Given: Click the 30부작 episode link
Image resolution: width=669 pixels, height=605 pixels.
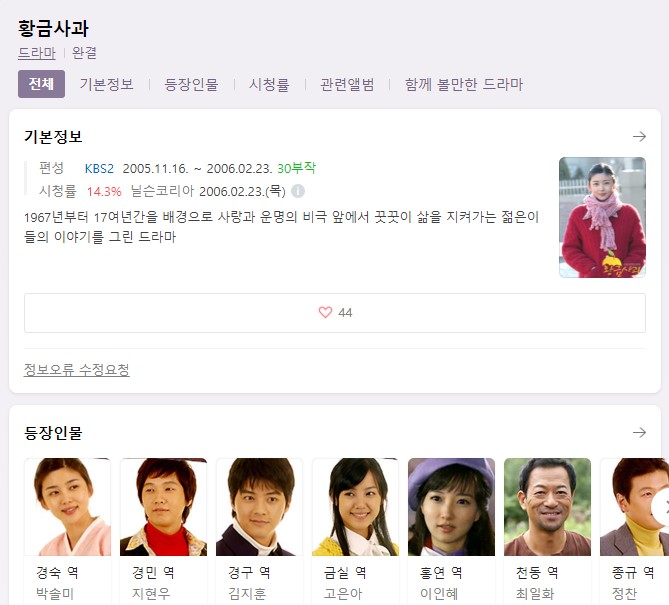Looking at the screenshot, I should tap(297, 168).
